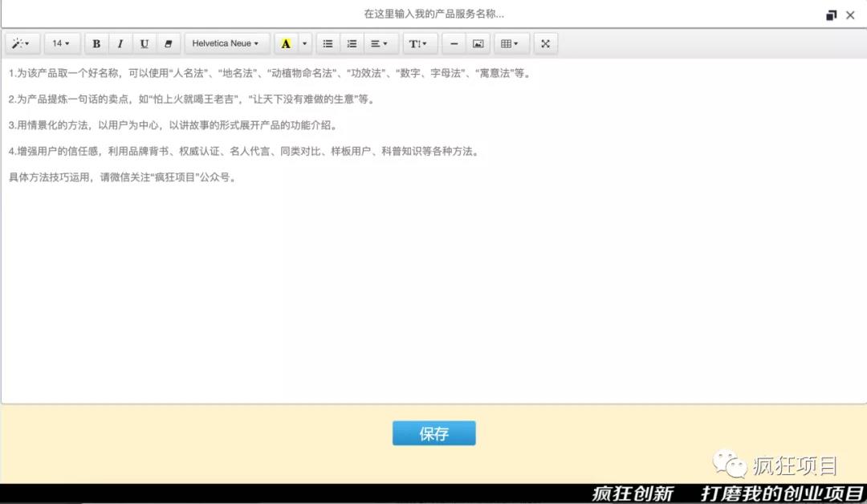Open the magic wand style dropdown
Viewport: 867px width, 504px height.
[22, 43]
